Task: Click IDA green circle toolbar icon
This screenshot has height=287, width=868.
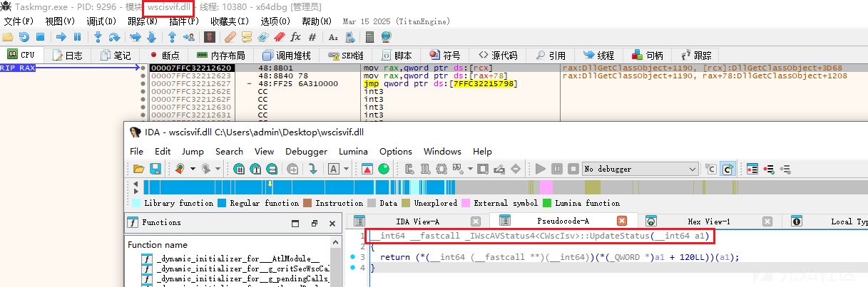Action: pyautogui.click(x=384, y=169)
